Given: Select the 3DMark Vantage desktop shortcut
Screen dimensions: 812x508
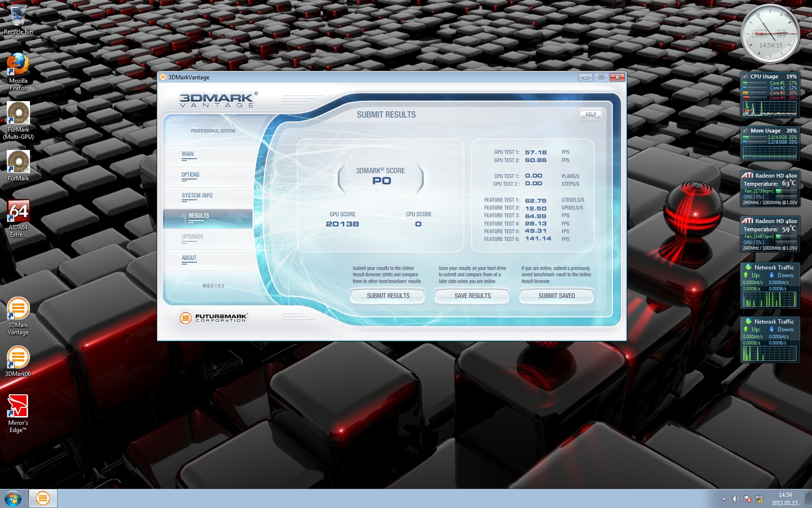Looking at the screenshot, I should tap(18, 316).
